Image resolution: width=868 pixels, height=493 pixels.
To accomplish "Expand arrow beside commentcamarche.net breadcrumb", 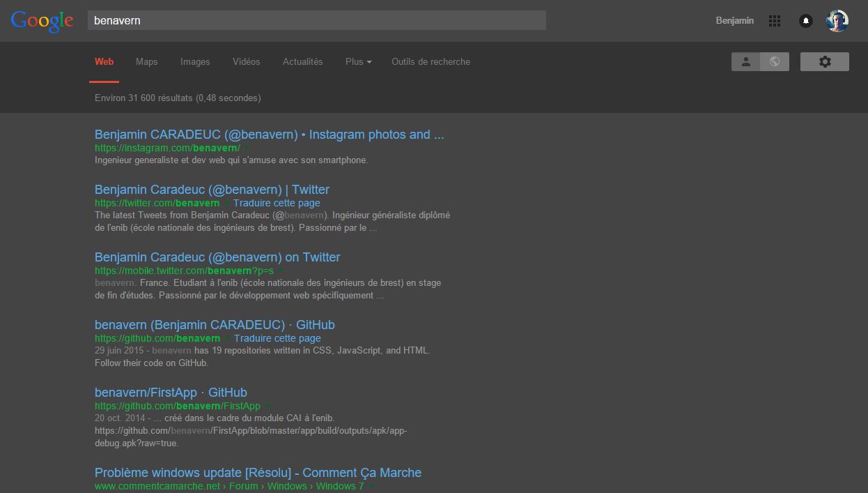I will click(371, 486).
